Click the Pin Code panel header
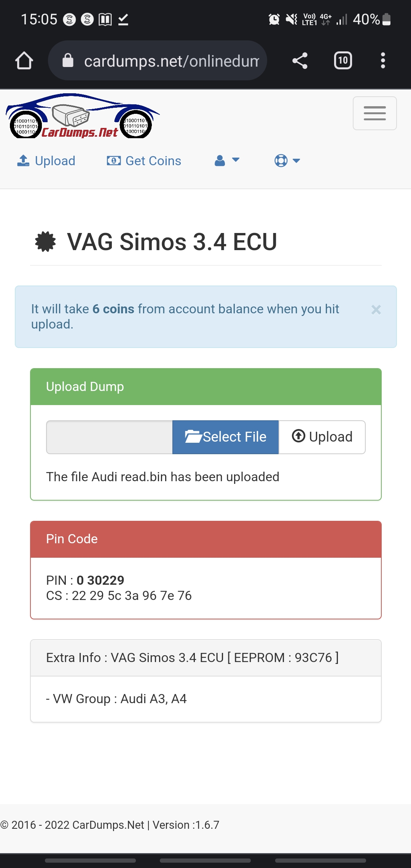Viewport: 411px width, 868px height. click(x=205, y=539)
